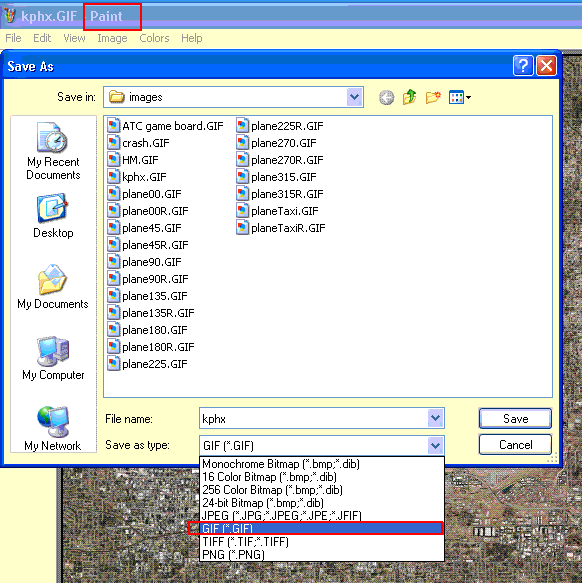Click the Up One Level folder icon

[x=409, y=97]
